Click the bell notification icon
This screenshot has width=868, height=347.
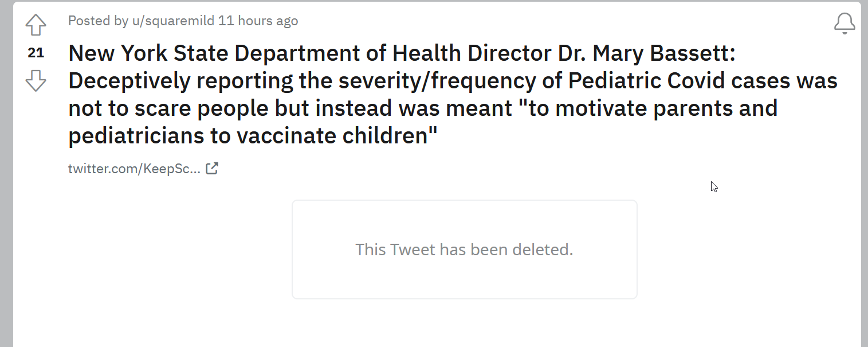845,24
